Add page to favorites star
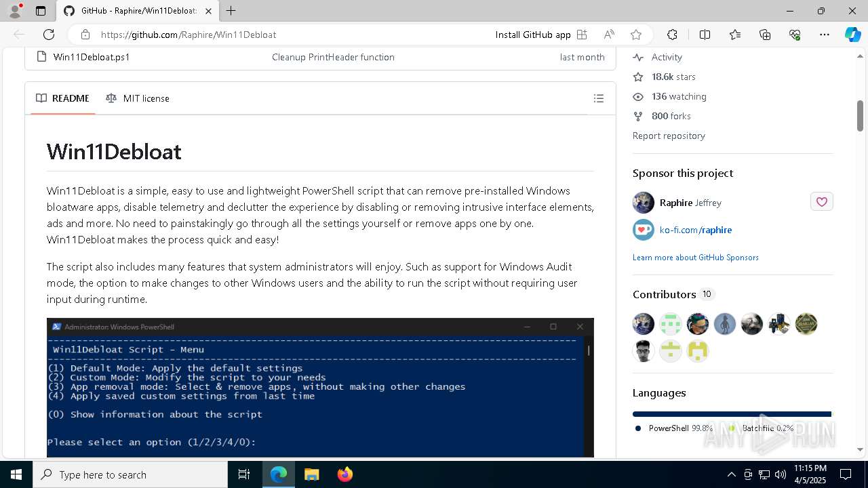868x488 pixels. 635,35
